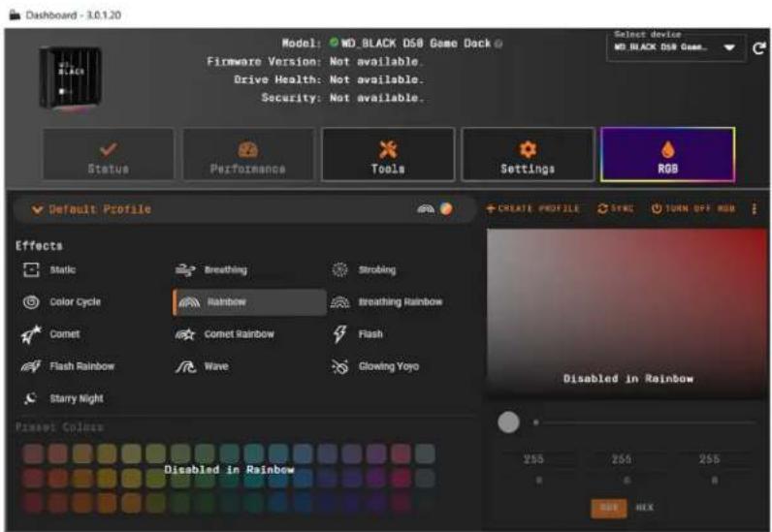Click the Rainbow effect icon

189,301
